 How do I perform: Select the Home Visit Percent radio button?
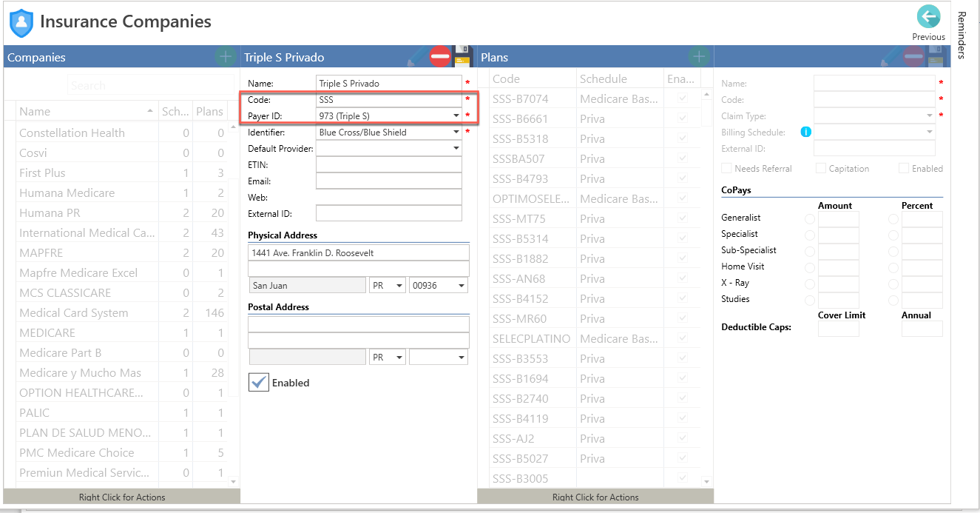pyautogui.click(x=893, y=268)
